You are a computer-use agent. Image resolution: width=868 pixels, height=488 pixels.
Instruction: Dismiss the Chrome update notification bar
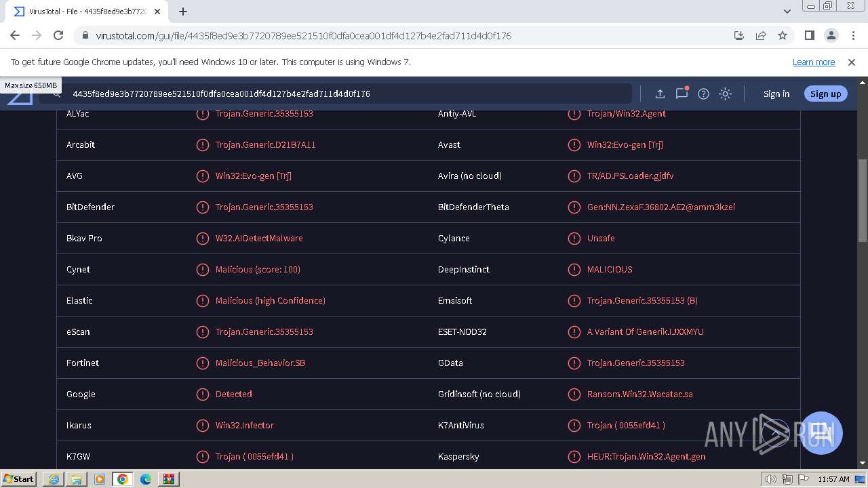852,62
